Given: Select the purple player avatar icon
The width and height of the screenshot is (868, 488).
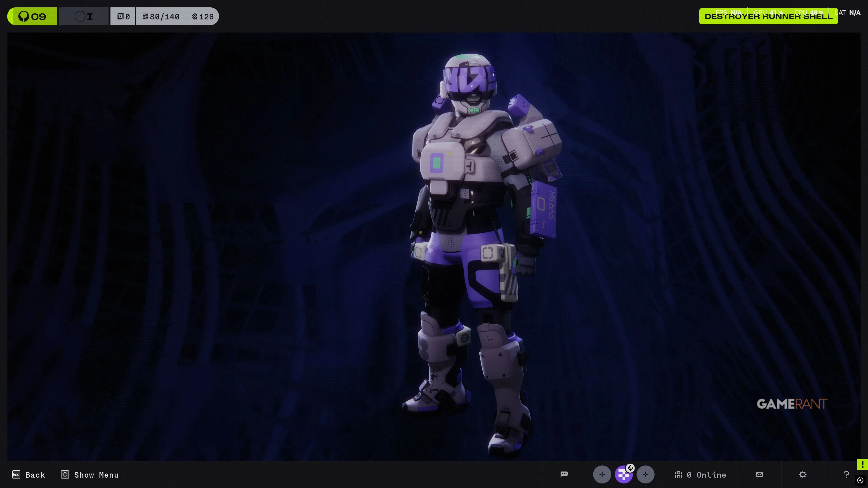Looking at the screenshot, I should pyautogui.click(x=623, y=475).
